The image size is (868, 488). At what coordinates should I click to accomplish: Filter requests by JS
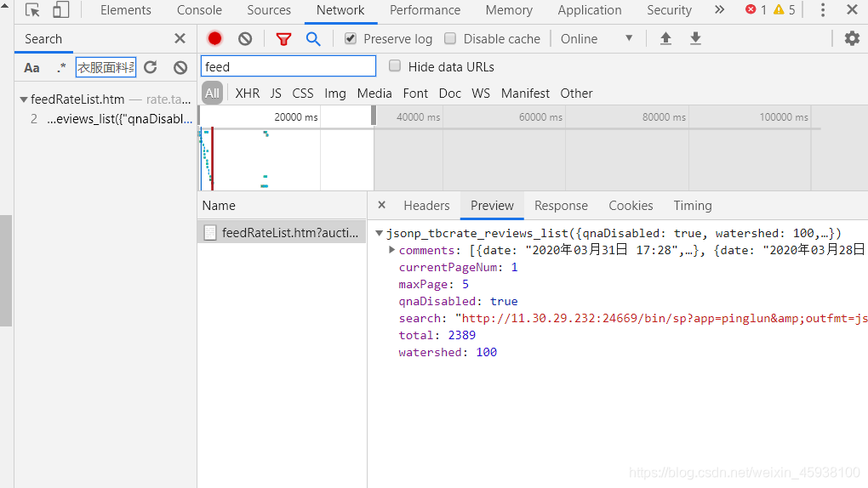click(276, 93)
